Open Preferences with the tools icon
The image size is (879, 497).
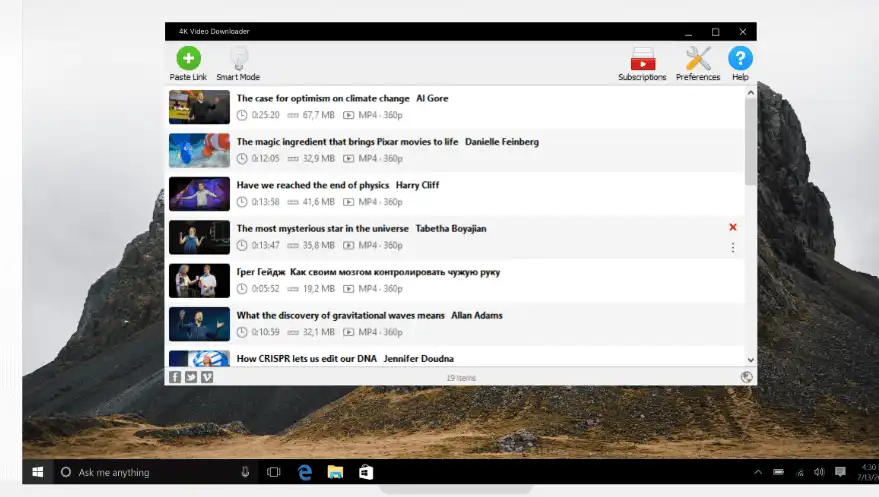click(697, 60)
